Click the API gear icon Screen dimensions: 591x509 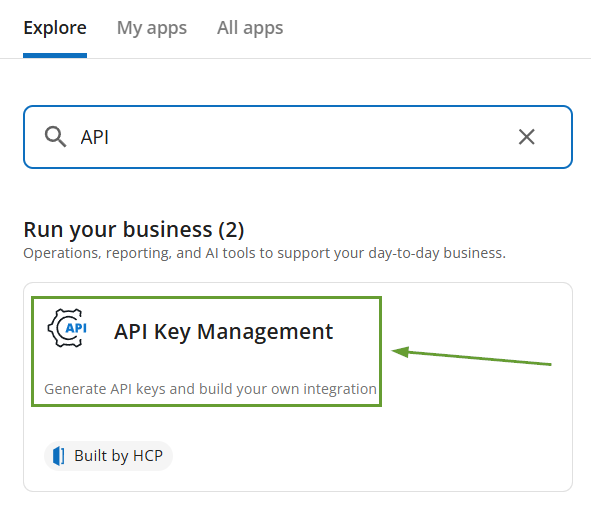pyautogui.click(x=67, y=328)
